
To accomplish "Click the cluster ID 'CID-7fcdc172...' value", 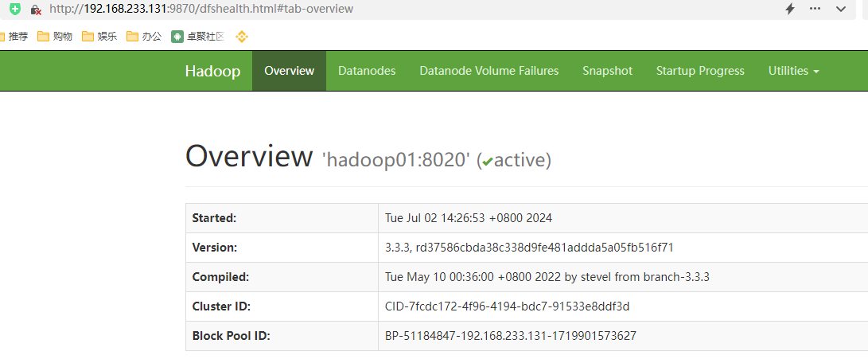I will 507,306.
